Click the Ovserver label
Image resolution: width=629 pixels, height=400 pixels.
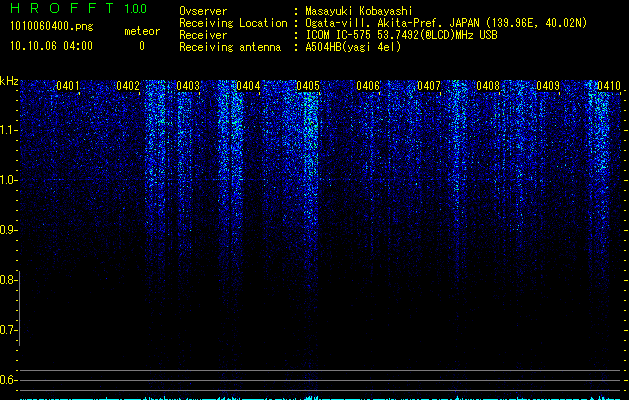pos(203,11)
